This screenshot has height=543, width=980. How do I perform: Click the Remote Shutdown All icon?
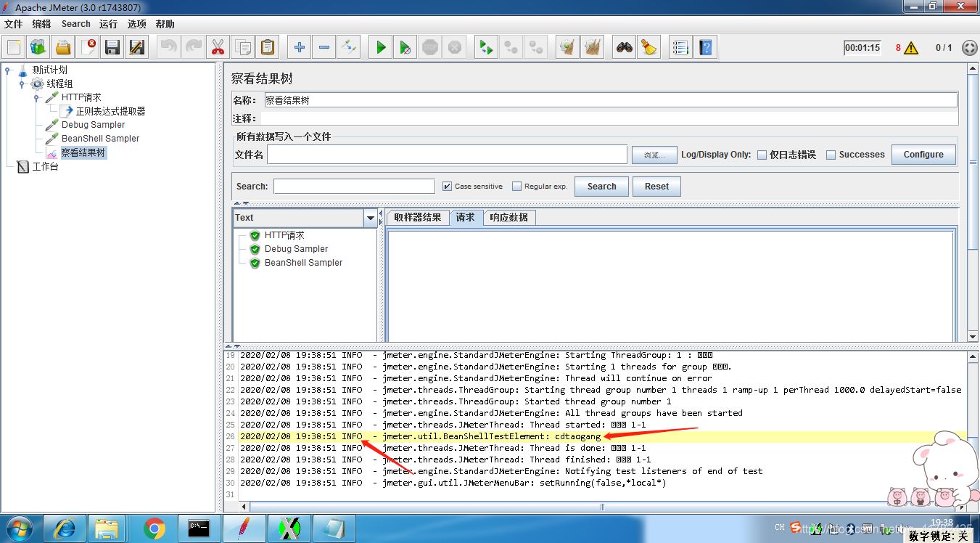tap(535, 47)
